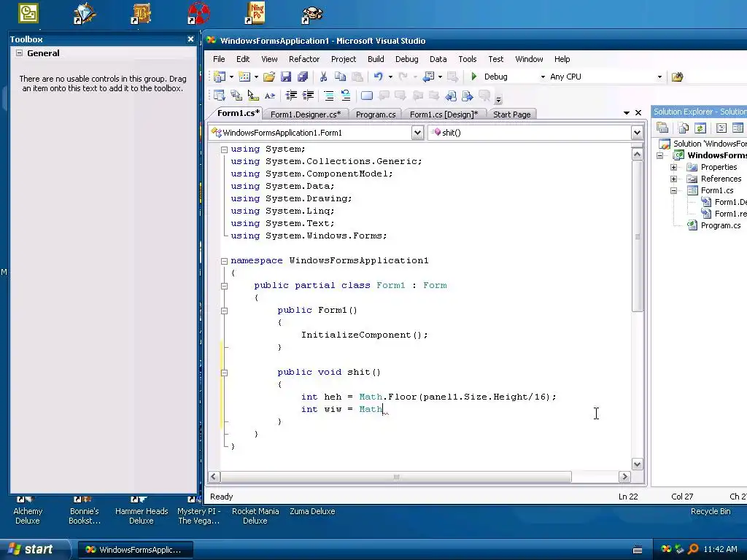Click the Zuma Deluxe desktop shortcut label

312,511
